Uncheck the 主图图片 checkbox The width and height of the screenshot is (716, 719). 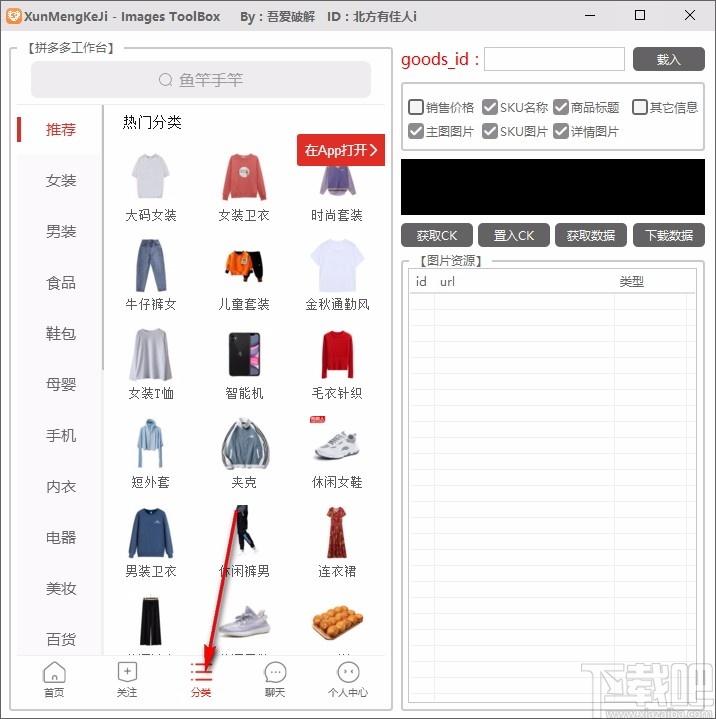(x=416, y=131)
